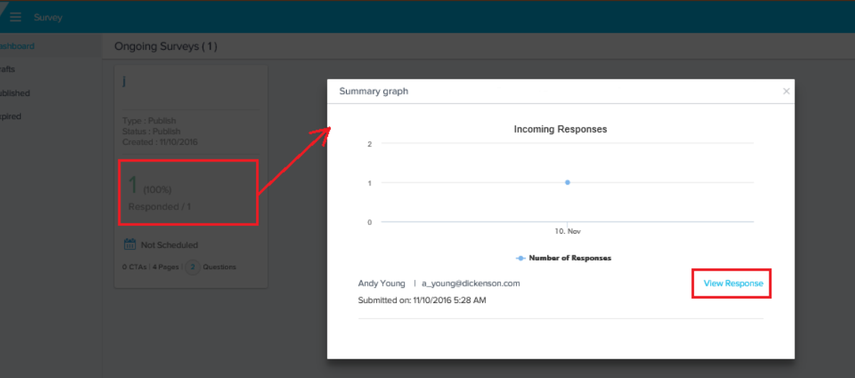855x378 pixels.
Task: Select respondent name Andy Young
Action: click(381, 283)
